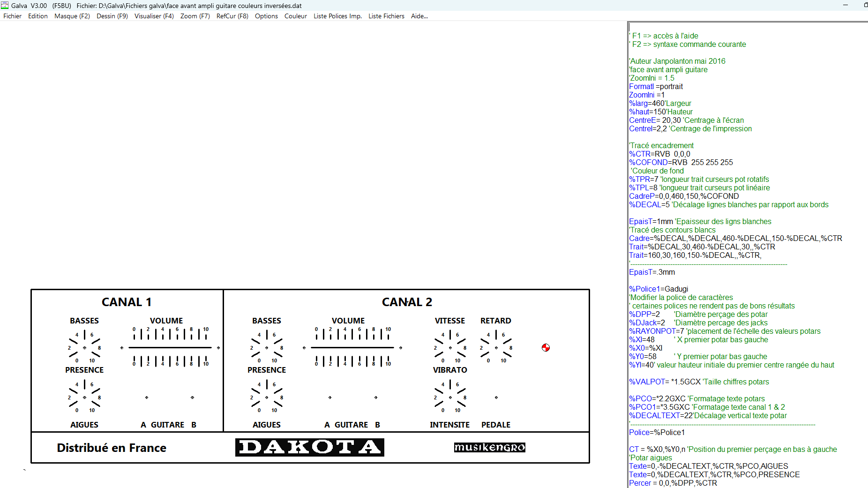This screenshot has height=488, width=868.
Task: Click the red reference cursor marker
Action: tap(546, 347)
